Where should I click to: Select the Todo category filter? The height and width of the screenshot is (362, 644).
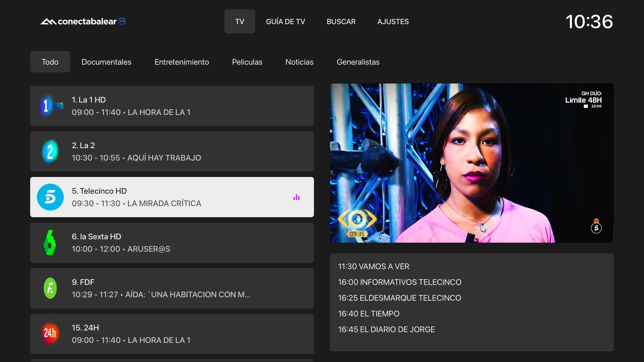click(50, 62)
